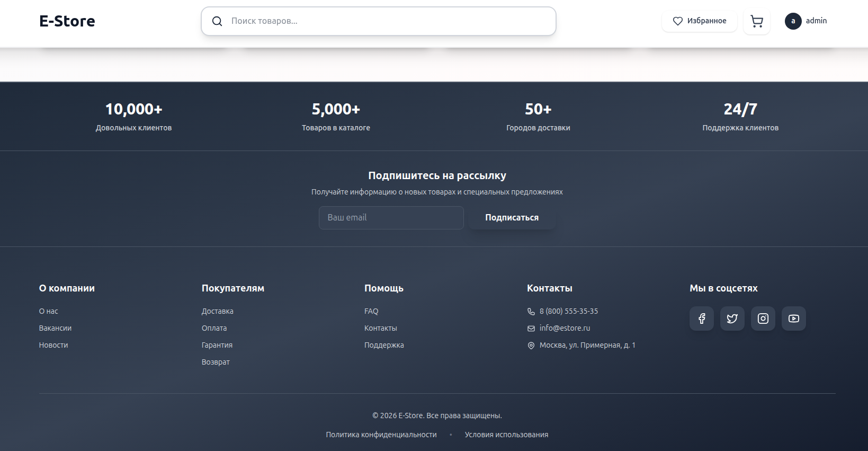Open the FAQ link
Viewport: 868px width, 451px height.
371,311
